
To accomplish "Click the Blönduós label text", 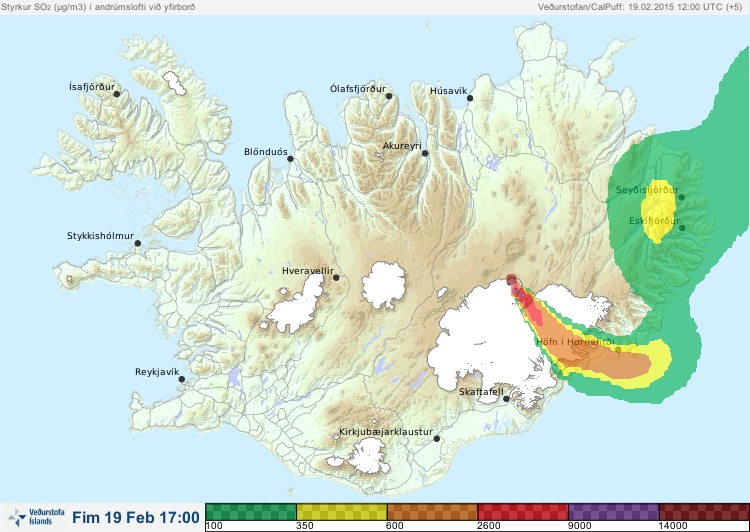I will [x=266, y=152].
